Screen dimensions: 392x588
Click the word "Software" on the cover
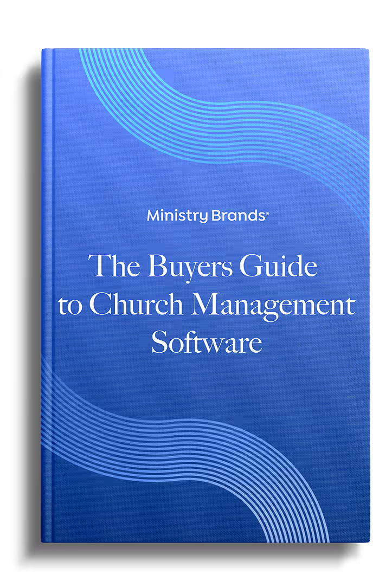pos(207,341)
